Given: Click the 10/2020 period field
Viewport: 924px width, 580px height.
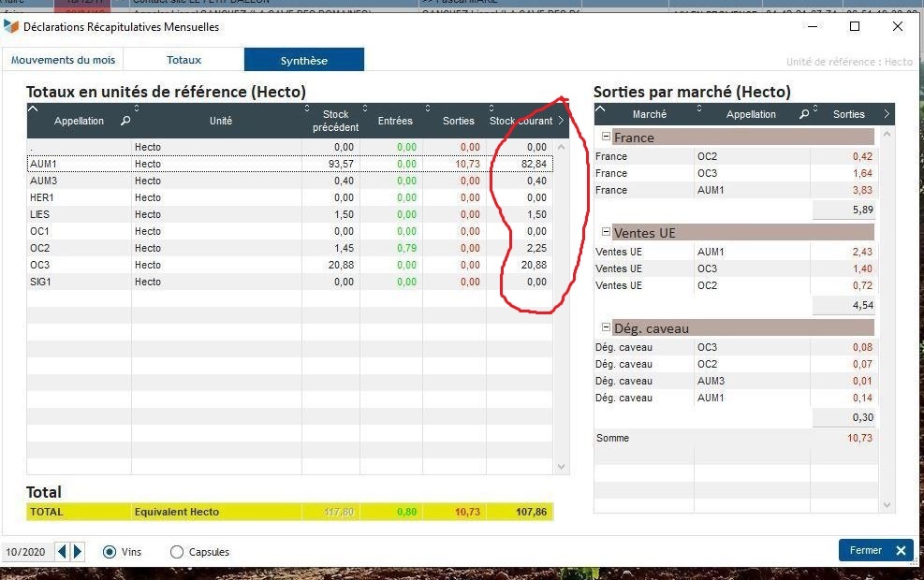Looking at the screenshot, I should click(25, 552).
